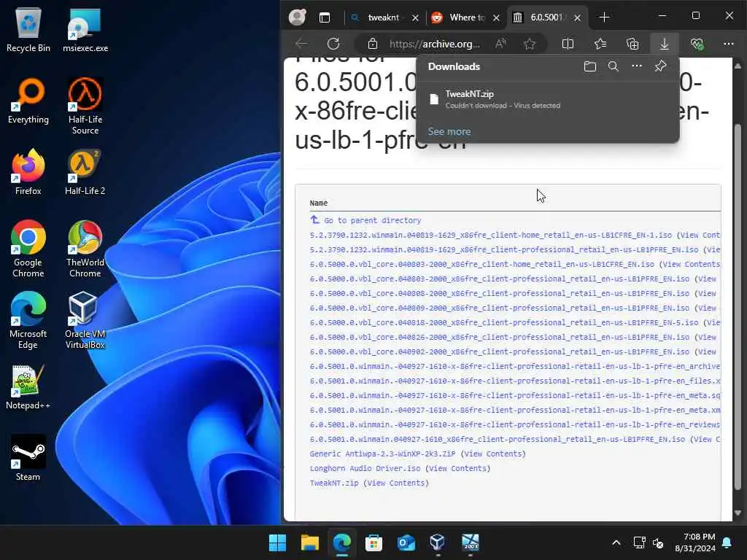Screen dimensions: 747x560
Task: Select the Firefox desktop icon
Action: click(28, 172)
